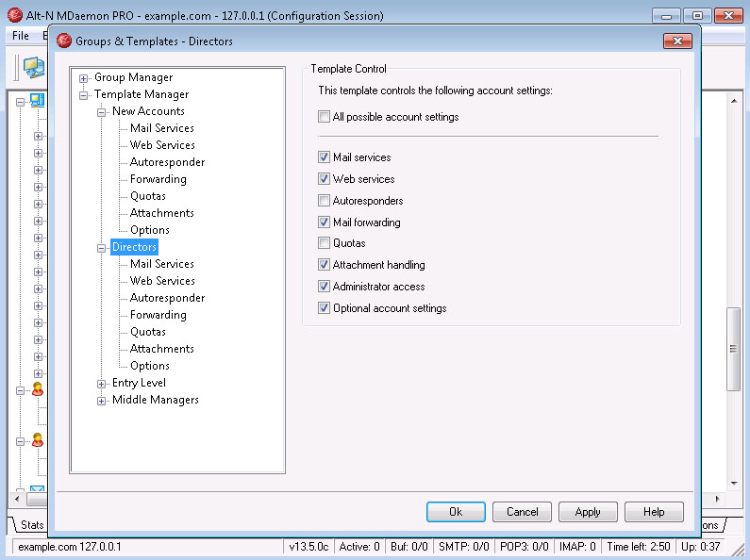Select Options under New Accounts
This screenshot has height=560, width=750.
[x=150, y=230]
